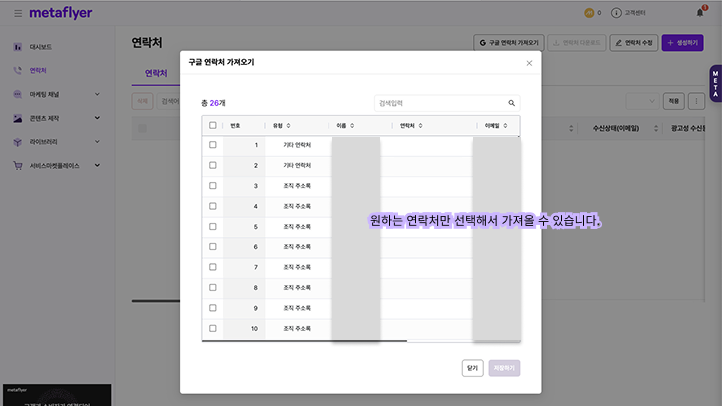Toggle the select-all checkbox in table header
Screen dimensions: 722x406
[212, 126]
